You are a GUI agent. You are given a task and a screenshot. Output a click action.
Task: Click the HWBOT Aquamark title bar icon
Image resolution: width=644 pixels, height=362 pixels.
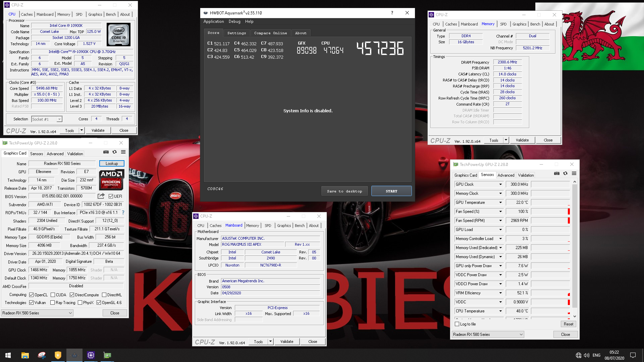(206, 13)
